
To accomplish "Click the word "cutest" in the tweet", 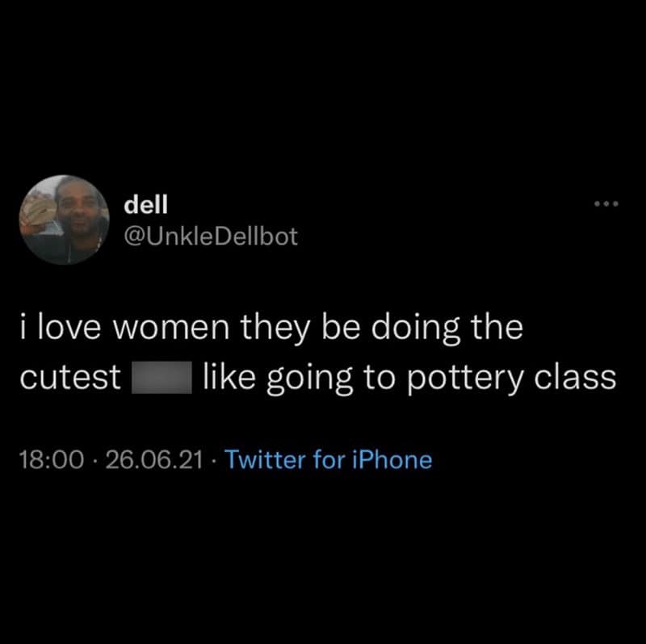I will 69,377.
